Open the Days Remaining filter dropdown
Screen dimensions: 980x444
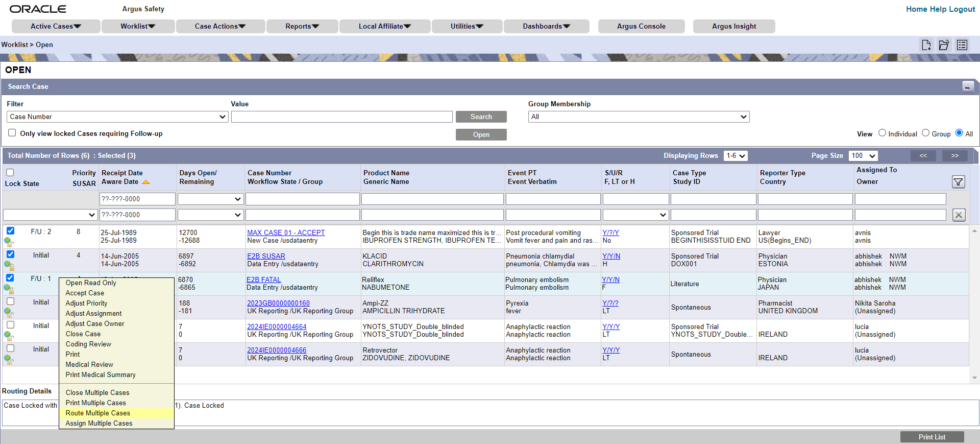[210, 215]
